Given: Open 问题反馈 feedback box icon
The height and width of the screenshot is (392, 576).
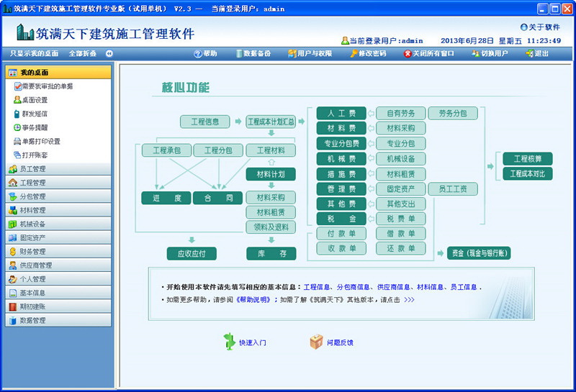Looking at the screenshot, I should click(316, 342).
